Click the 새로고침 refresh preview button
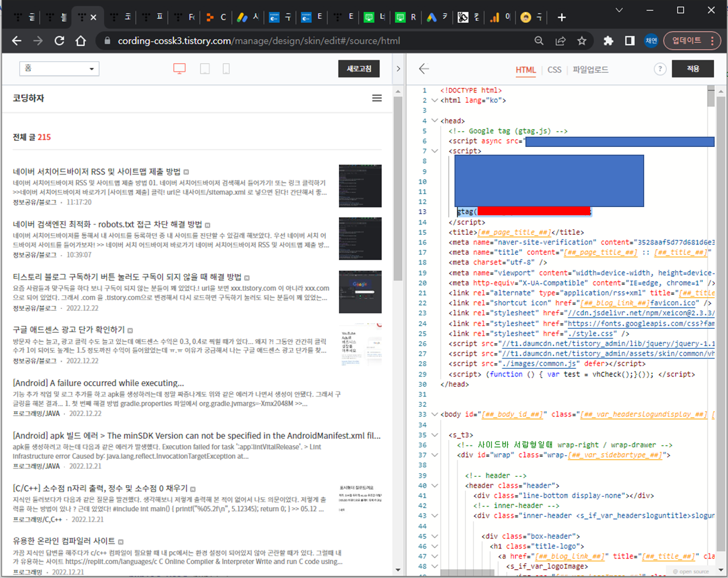Screen dimensions: 728x578 point(359,69)
